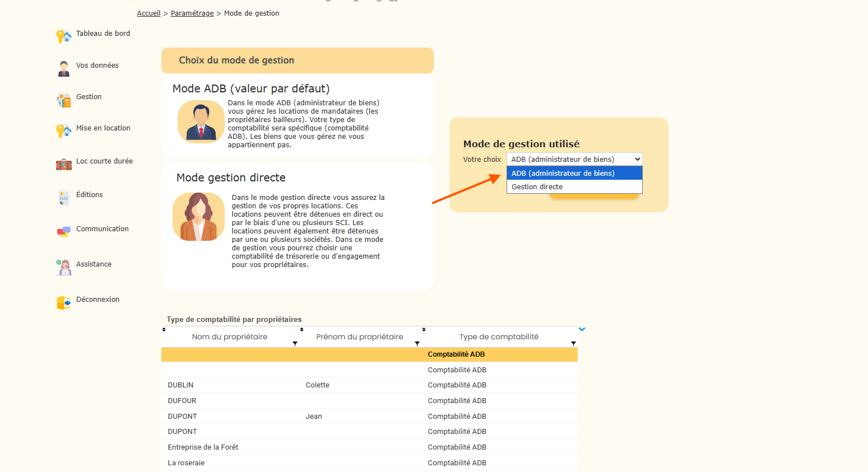Click the Communication speech bubbles icon
The width and height of the screenshot is (868, 472).
pos(63,232)
